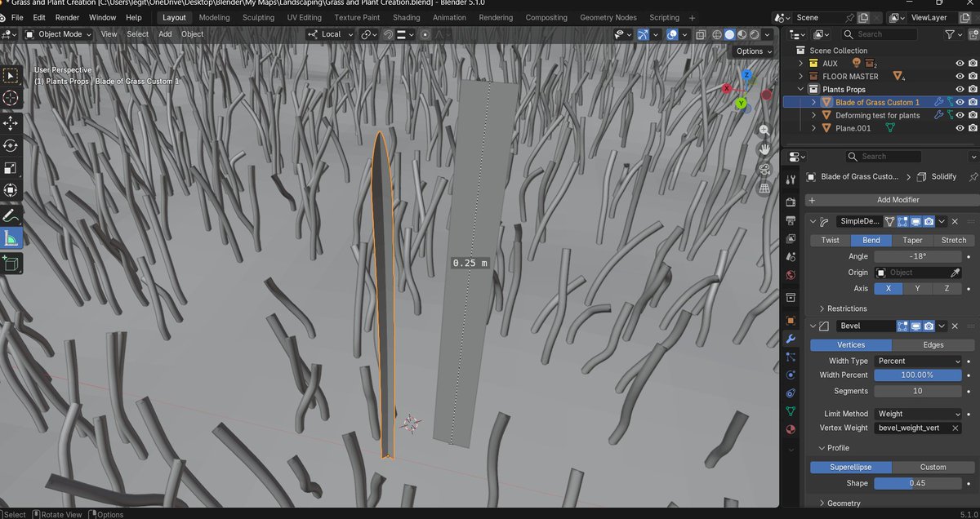This screenshot has height=519, width=980.
Task: Open the View Layer properties tab
Action: click(x=791, y=239)
